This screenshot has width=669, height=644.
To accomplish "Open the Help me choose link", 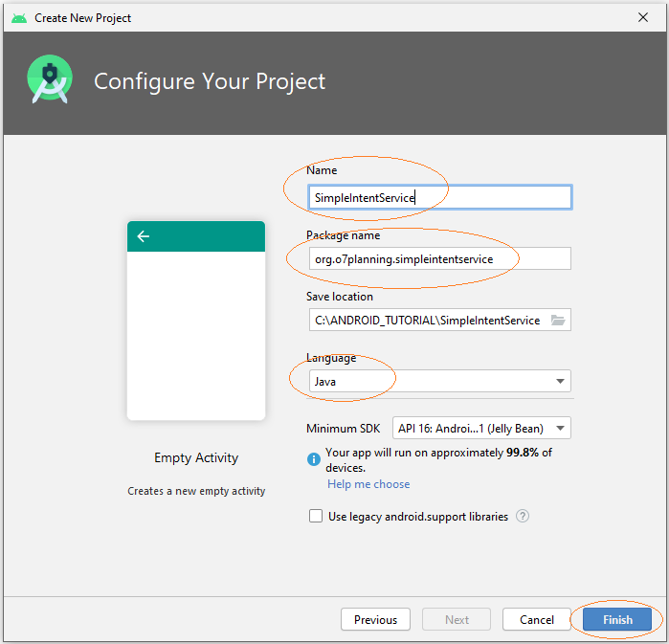I will [x=368, y=484].
